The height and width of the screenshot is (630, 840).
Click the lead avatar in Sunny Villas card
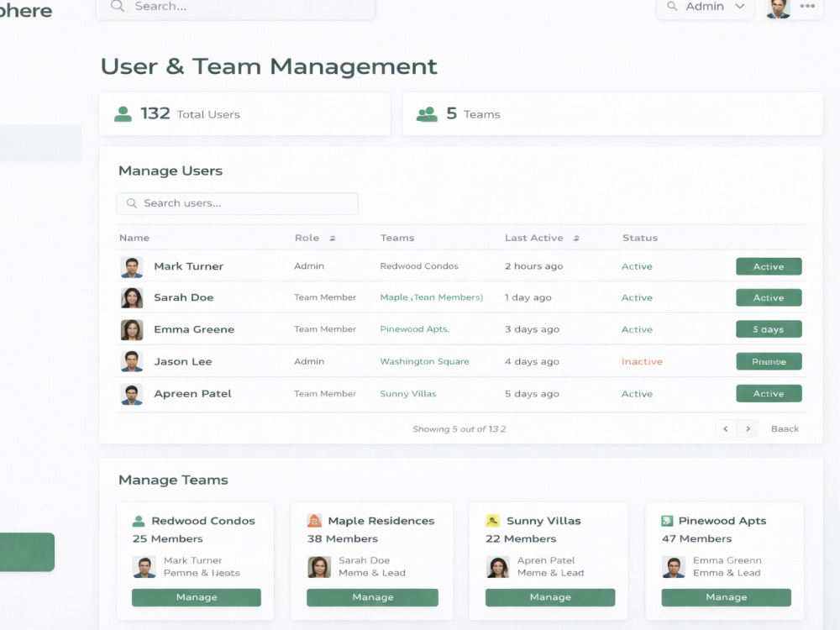[497, 567]
